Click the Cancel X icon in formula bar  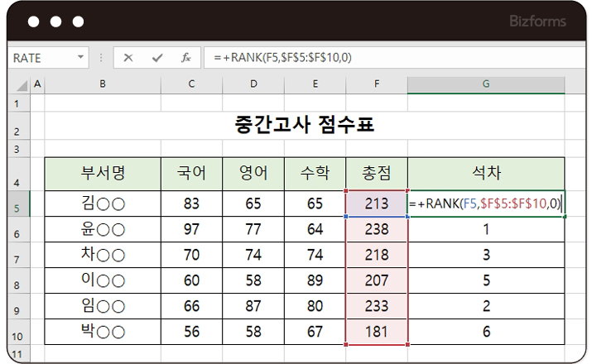[128, 58]
